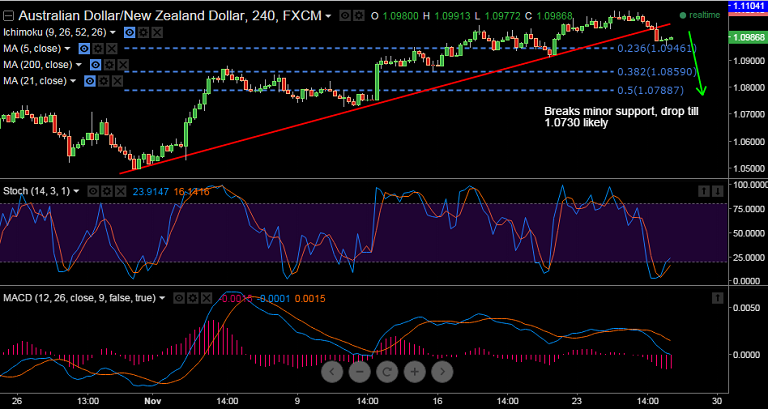
Task: Click the blue 1.11041 price axis label
Action: pyautogui.click(x=748, y=6)
